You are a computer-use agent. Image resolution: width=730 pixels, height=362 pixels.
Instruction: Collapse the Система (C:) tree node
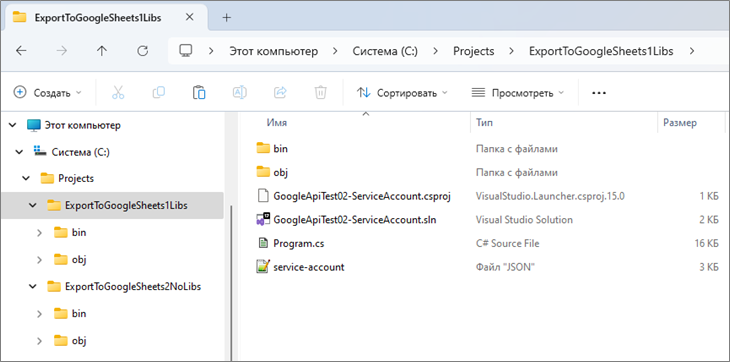point(19,152)
